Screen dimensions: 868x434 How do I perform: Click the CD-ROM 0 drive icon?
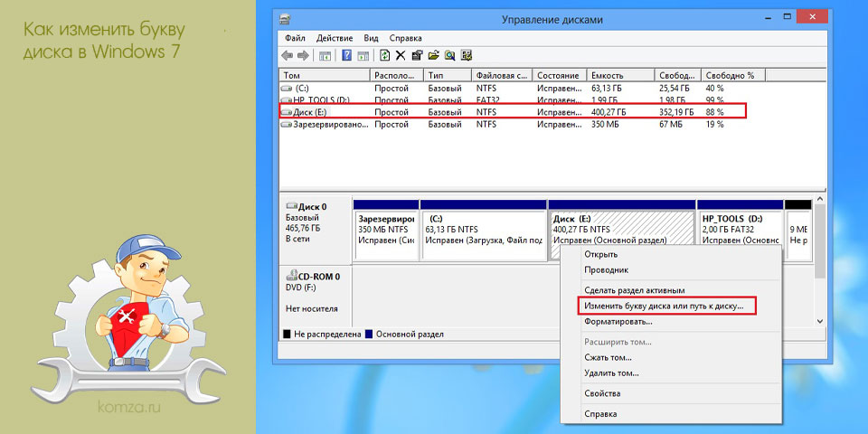tap(292, 277)
